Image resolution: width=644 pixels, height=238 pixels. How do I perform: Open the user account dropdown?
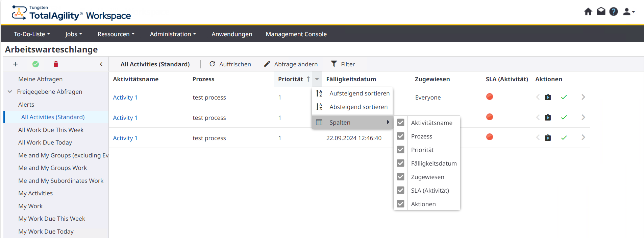pos(628,12)
